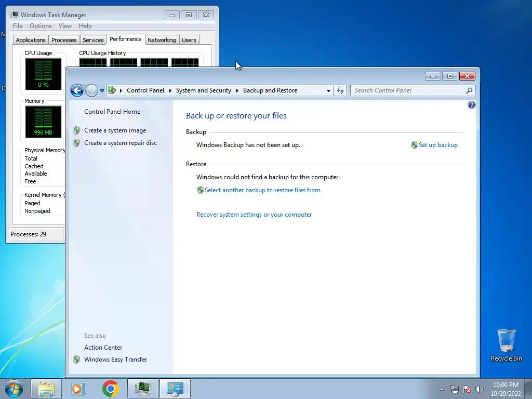Click the Control Panel taskbar button
Screen dimensions: 532x399
click(x=175, y=389)
